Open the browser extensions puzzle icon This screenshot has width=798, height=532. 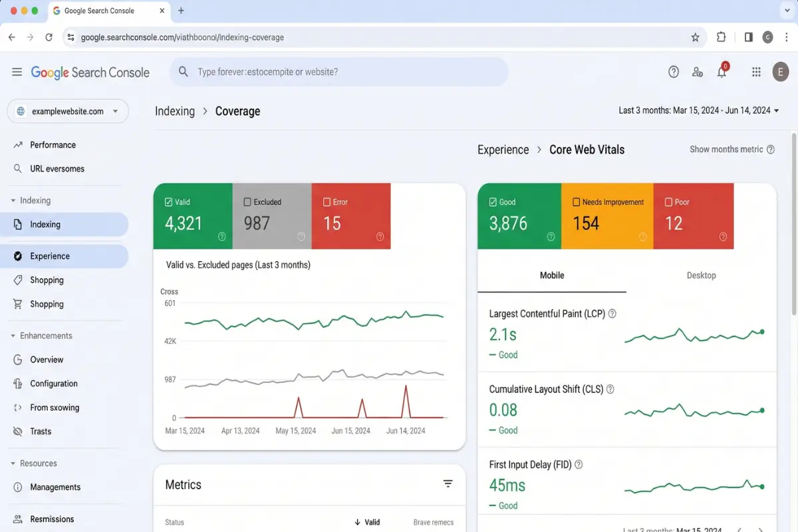tap(721, 37)
